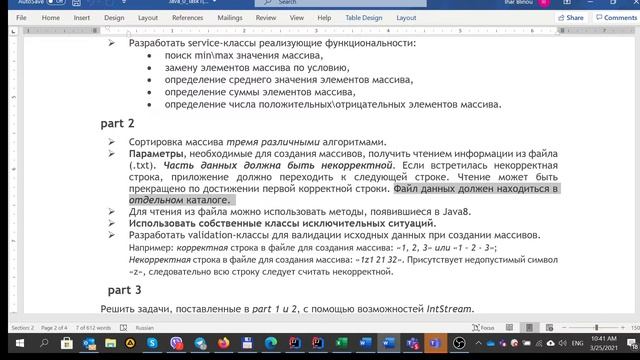The height and width of the screenshot is (360, 640).
Task: Open the Table Design tab
Action: point(364,18)
